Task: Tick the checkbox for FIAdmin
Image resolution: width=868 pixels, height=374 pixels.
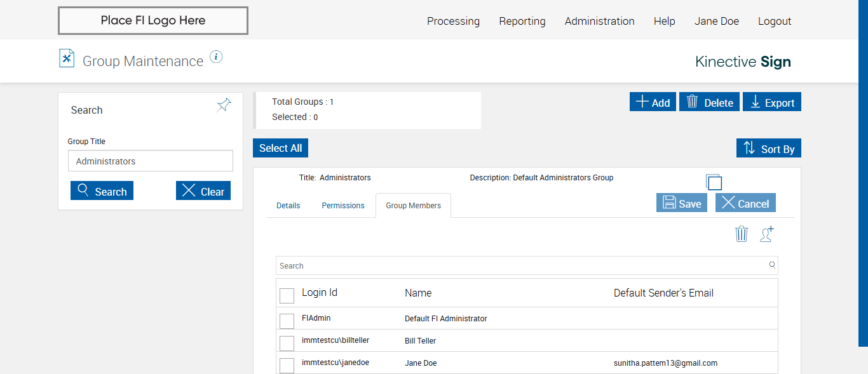Action: tap(287, 321)
